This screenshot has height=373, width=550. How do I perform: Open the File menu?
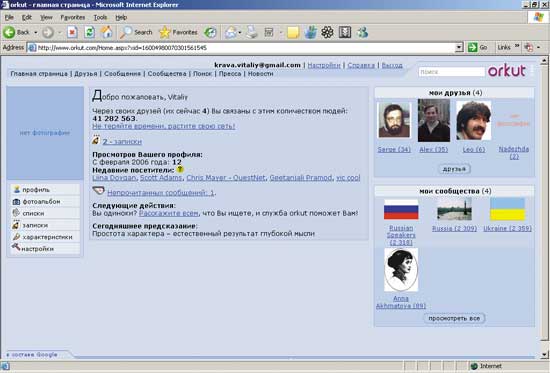[9, 17]
